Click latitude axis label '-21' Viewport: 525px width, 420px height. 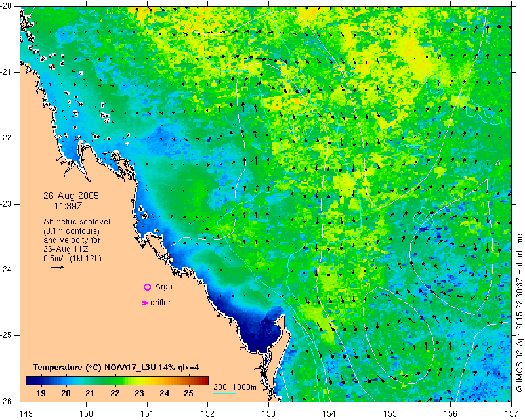coord(7,72)
